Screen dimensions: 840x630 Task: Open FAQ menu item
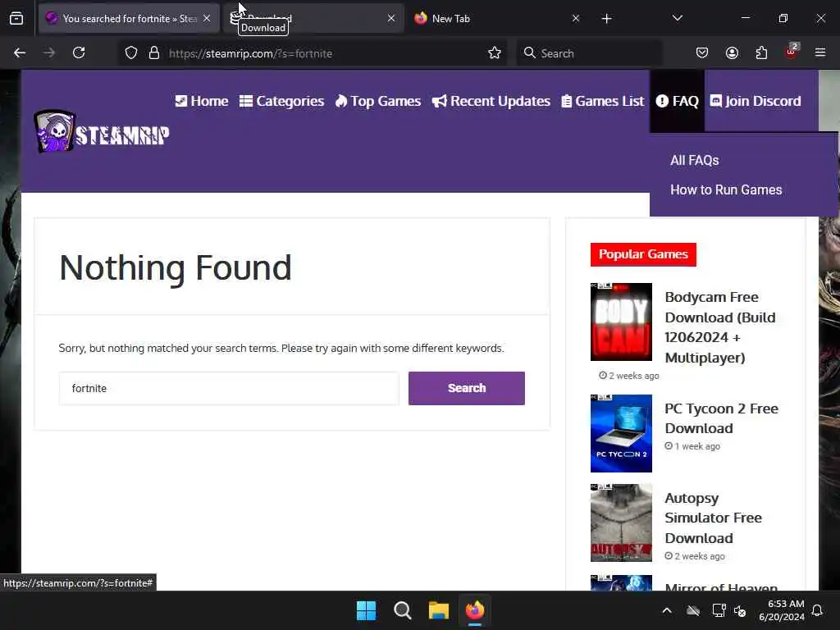pyautogui.click(x=677, y=101)
